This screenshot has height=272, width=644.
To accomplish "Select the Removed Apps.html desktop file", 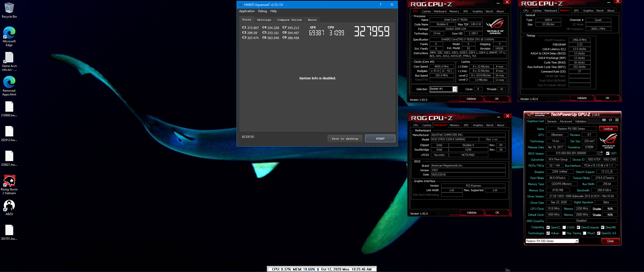I will pyautogui.click(x=9, y=86).
